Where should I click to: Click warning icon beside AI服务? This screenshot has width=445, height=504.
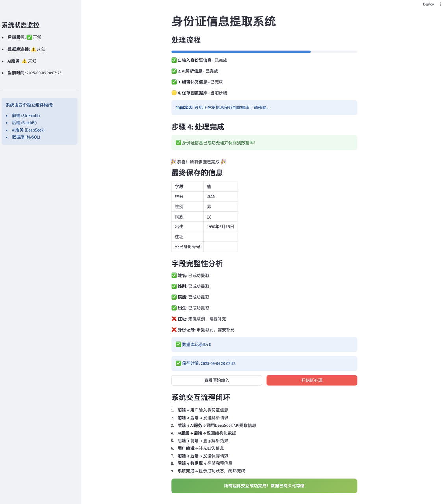point(24,61)
